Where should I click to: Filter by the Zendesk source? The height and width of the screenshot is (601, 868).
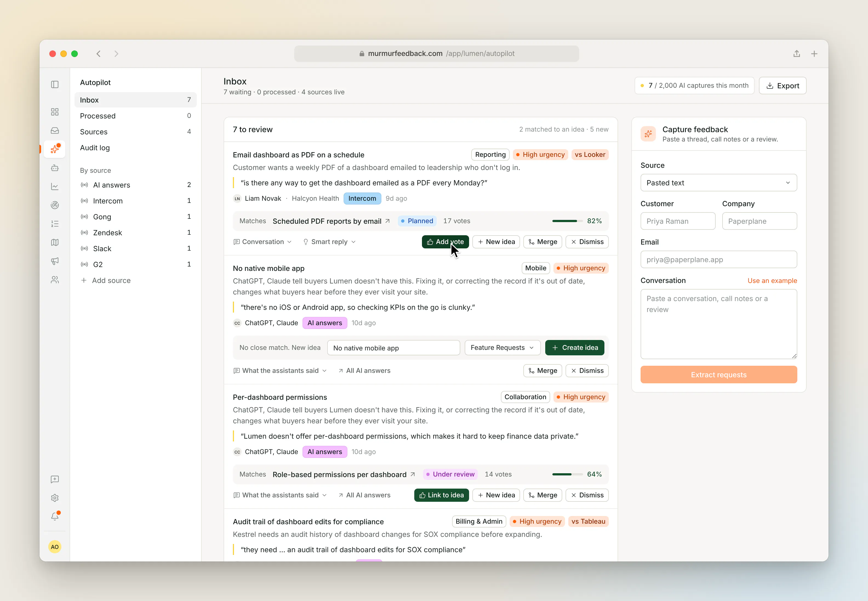coord(135,233)
